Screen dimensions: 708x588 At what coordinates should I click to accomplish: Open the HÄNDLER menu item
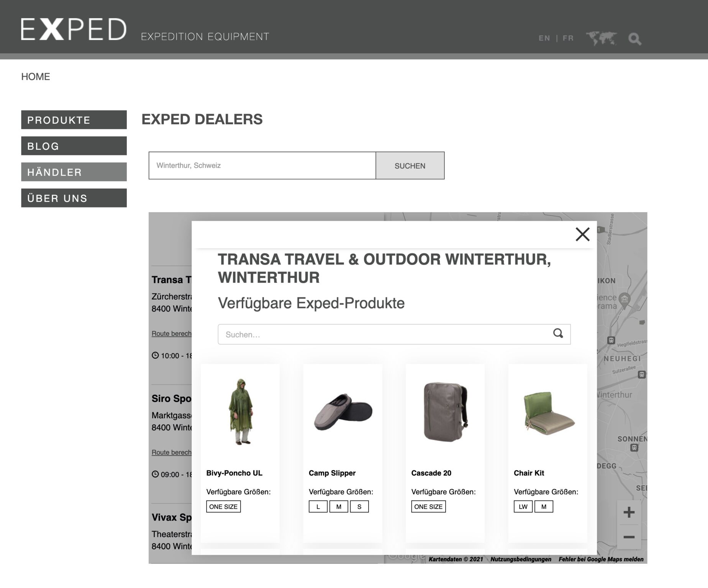tap(74, 172)
